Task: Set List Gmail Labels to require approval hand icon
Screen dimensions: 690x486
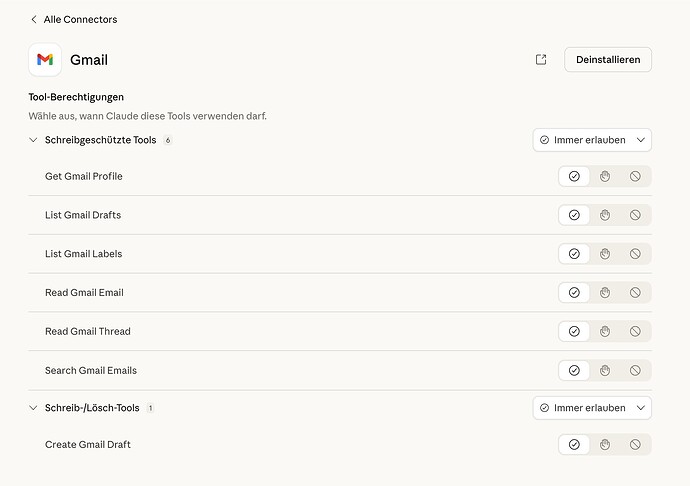Action: pos(605,254)
